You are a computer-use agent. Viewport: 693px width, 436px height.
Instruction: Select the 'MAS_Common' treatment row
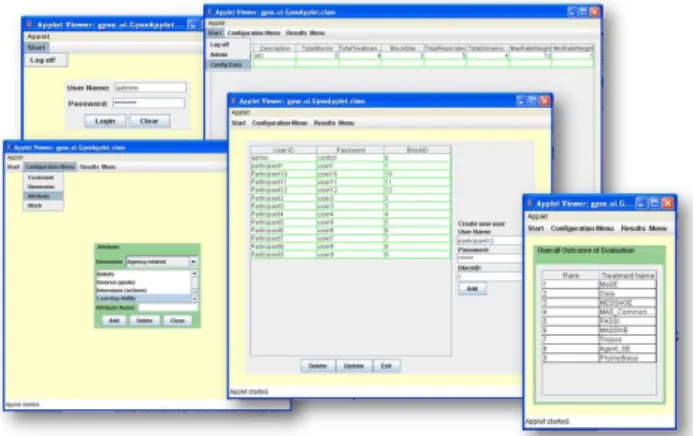coord(599,312)
